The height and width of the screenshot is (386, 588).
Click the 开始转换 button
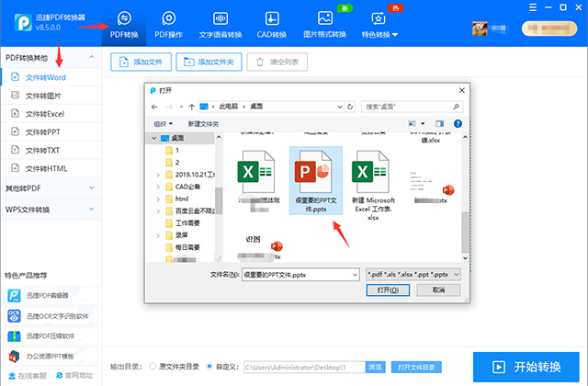click(x=526, y=367)
